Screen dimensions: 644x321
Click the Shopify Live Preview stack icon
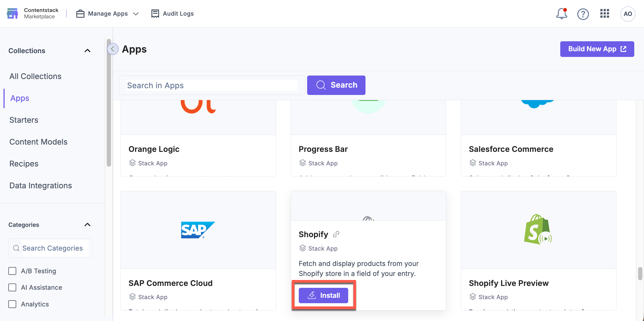(x=473, y=297)
